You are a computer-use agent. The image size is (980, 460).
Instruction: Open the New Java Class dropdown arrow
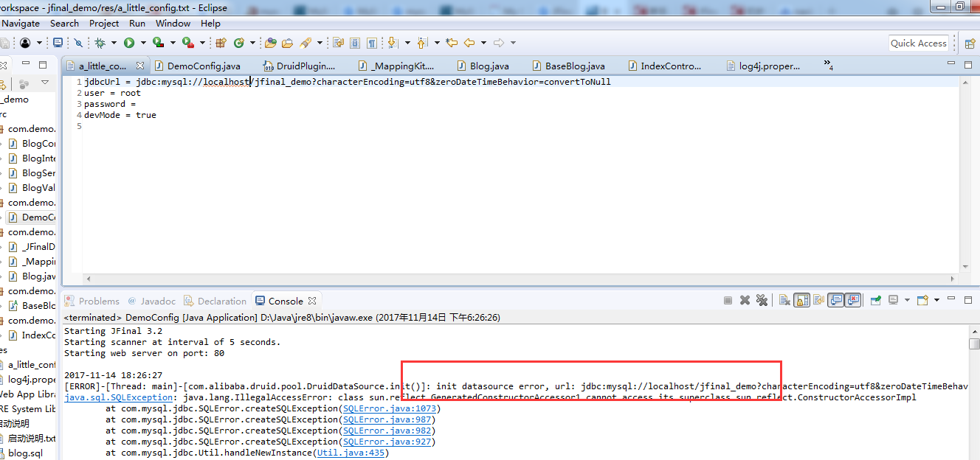pos(253,43)
